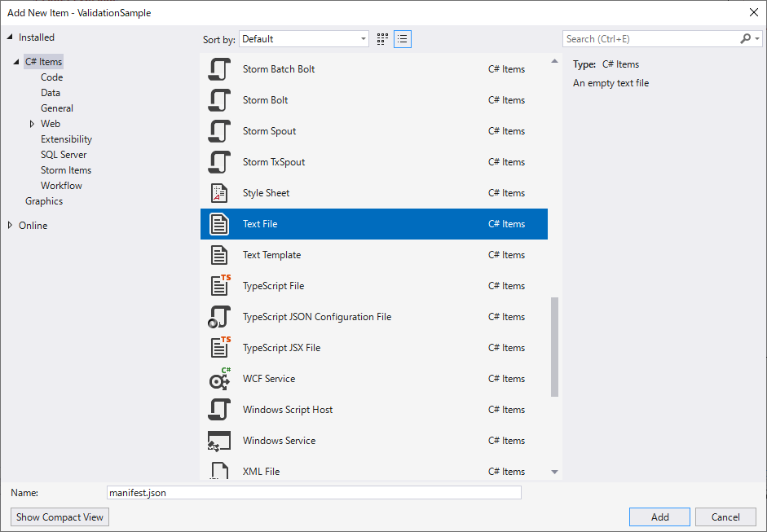Click the Name field containing manifest.json
The width and height of the screenshot is (767, 532).
tap(314, 492)
